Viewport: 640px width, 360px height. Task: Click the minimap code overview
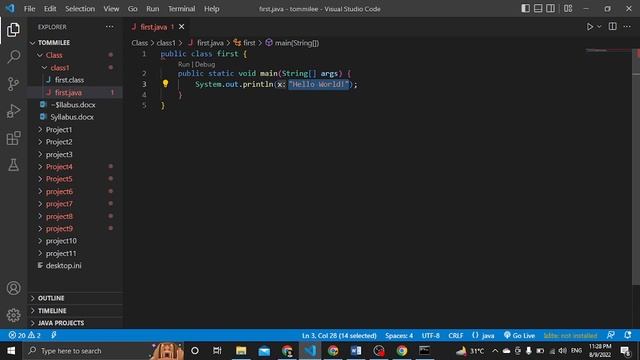(608, 51)
